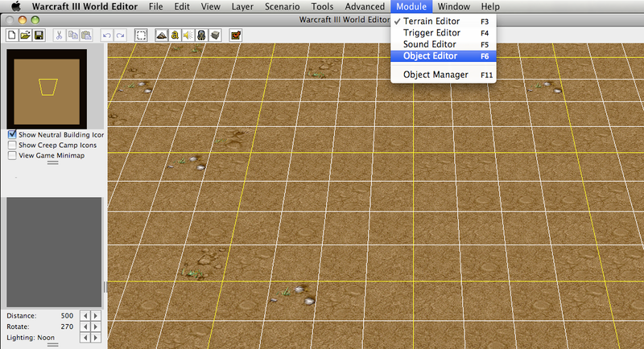The image size is (644, 349).
Task: Select Object Editor menu entry
Action: (444, 55)
